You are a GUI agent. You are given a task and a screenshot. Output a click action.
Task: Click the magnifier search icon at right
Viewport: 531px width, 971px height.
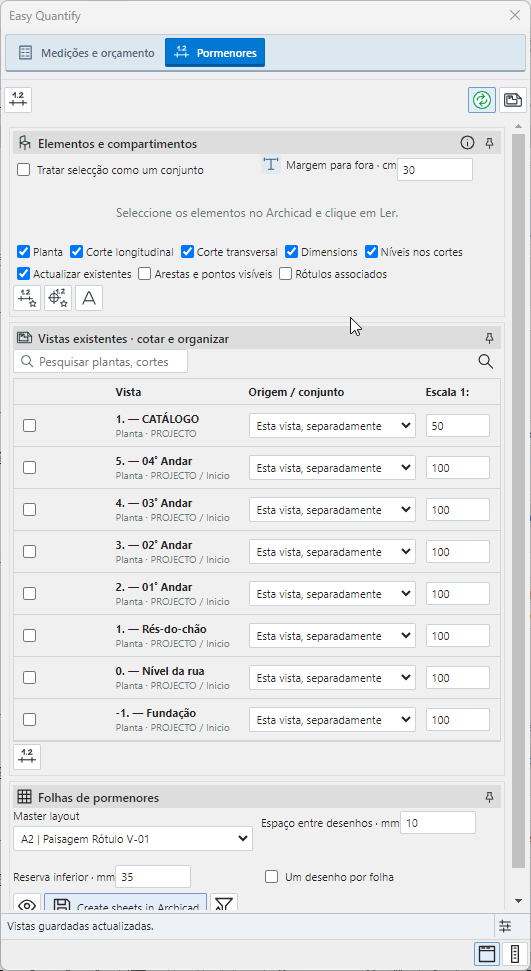click(486, 362)
